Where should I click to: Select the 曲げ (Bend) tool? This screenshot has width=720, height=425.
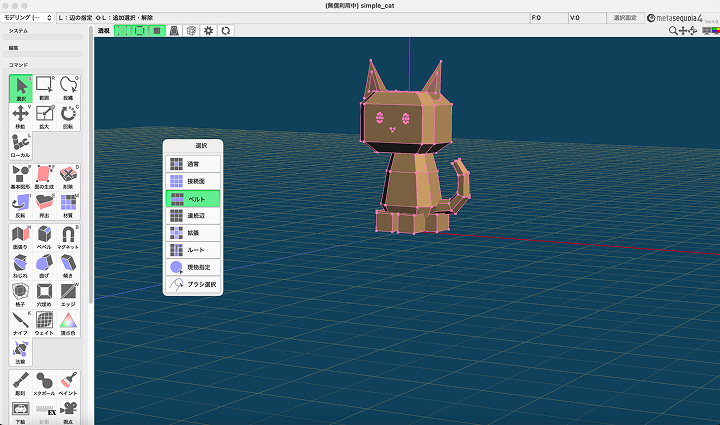point(44,266)
